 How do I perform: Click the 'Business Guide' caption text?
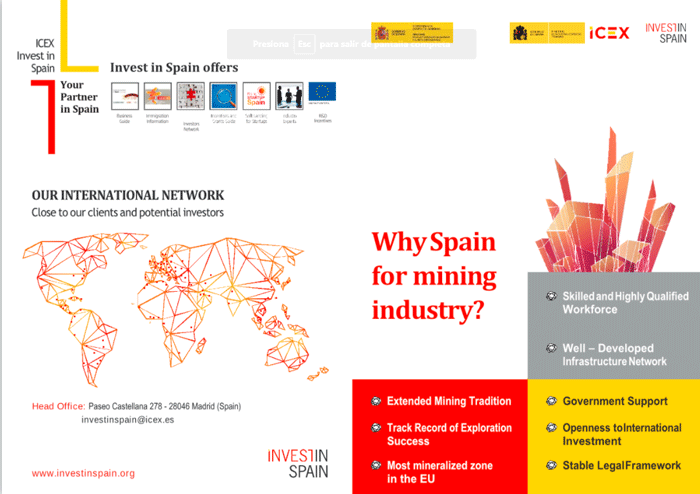pos(125,118)
